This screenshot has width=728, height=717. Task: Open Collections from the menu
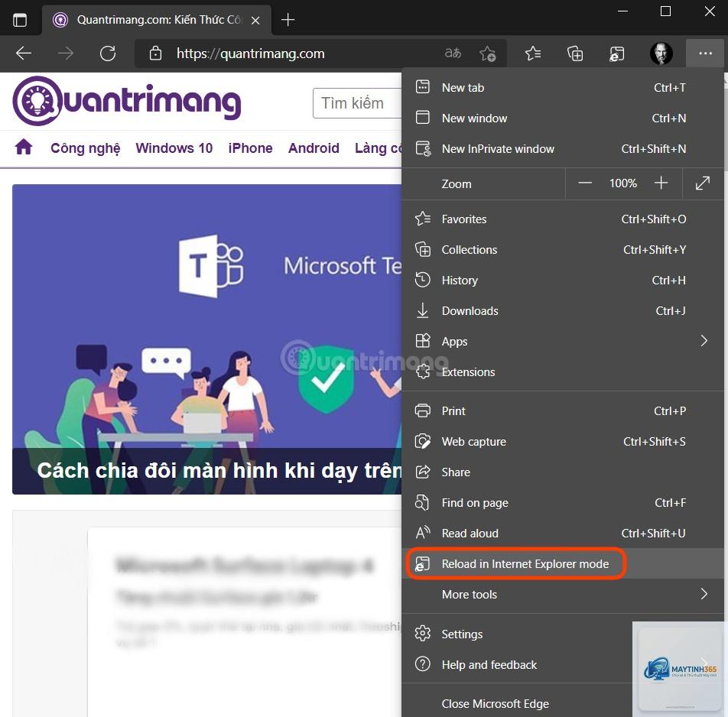(x=562, y=250)
